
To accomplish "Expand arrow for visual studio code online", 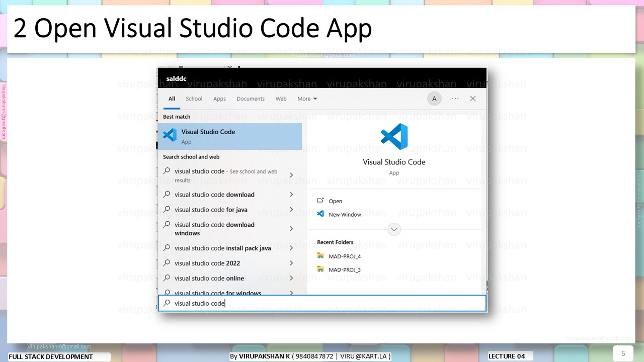I will (291, 278).
